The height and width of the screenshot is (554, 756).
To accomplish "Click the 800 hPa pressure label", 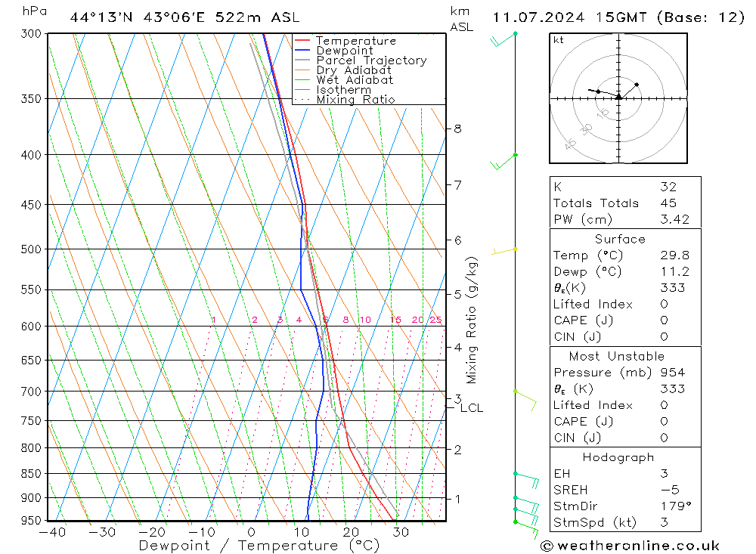I will tap(31, 448).
